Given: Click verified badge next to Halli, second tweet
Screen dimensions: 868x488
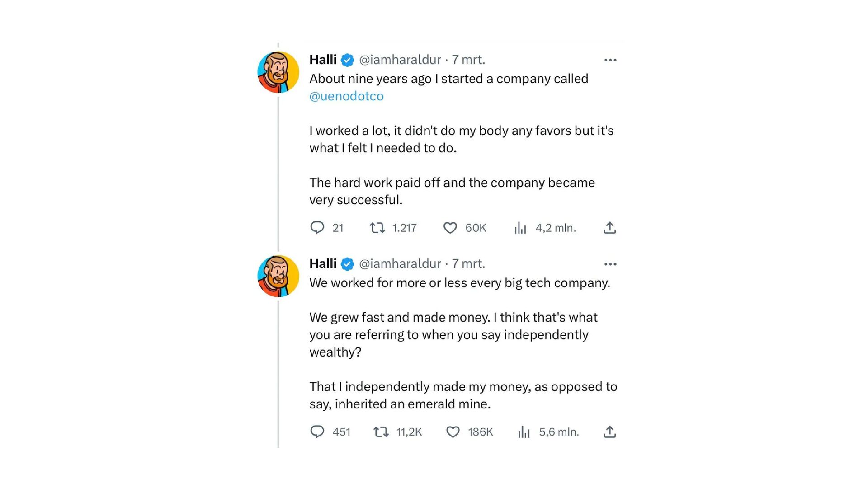Looking at the screenshot, I should [347, 264].
